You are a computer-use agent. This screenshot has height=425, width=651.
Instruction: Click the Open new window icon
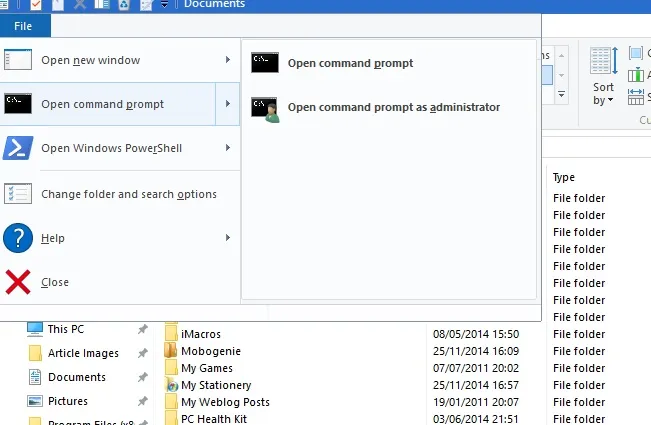[x=18, y=60]
